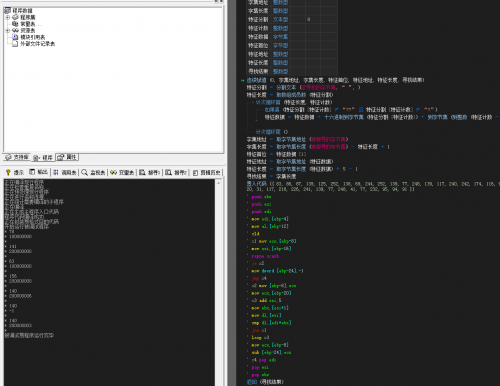Click the loop s3 assembly line
The width and height of the screenshot is (500, 386).
[x=260, y=337]
